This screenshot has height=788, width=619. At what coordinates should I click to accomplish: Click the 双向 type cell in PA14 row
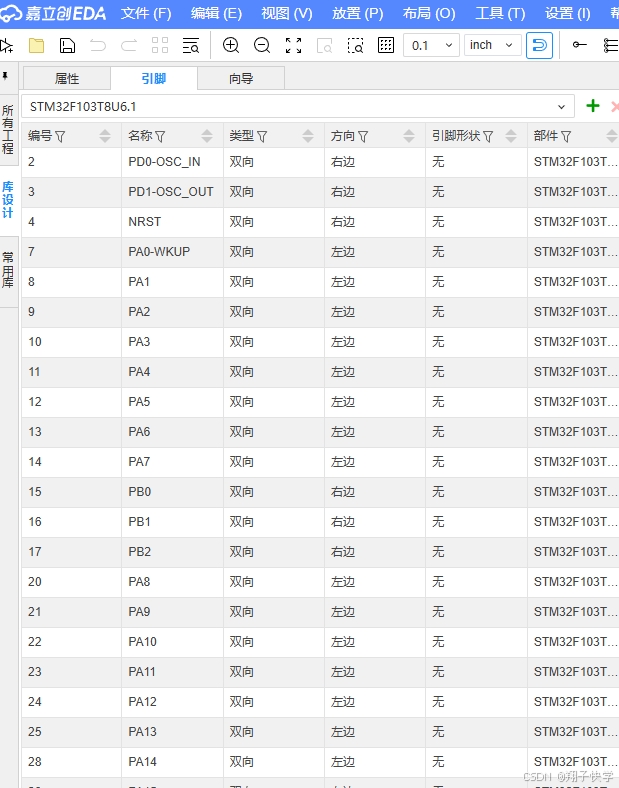click(x=274, y=762)
